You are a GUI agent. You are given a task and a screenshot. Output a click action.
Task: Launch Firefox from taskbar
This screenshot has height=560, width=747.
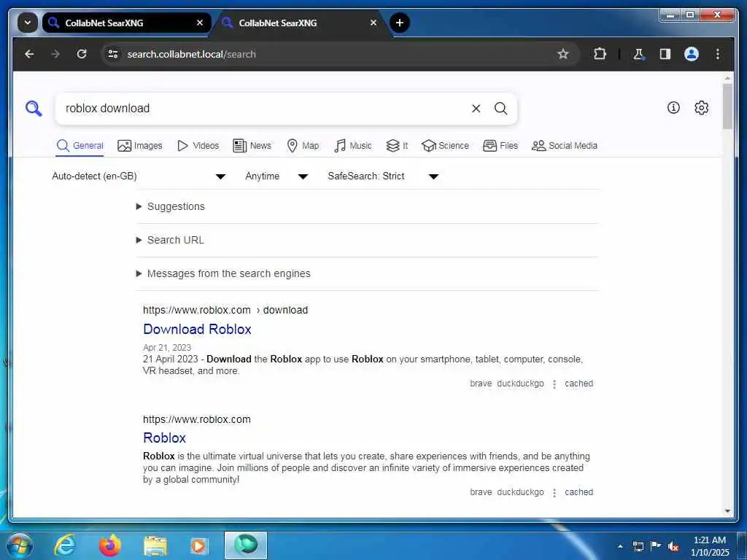(x=110, y=545)
